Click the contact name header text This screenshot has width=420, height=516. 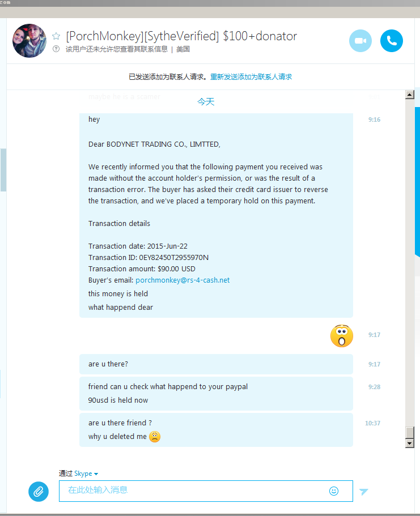[181, 36]
